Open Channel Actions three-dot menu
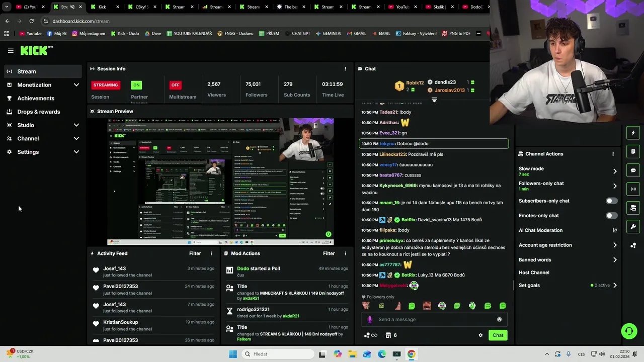The height and width of the screenshot is (362, 644). (613, 154)
